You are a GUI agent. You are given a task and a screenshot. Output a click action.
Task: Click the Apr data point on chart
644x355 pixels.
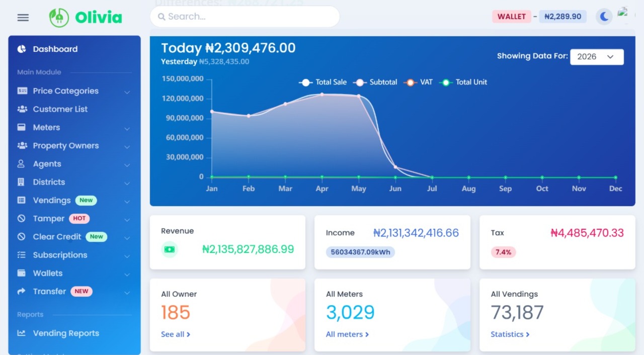point(322,94)
